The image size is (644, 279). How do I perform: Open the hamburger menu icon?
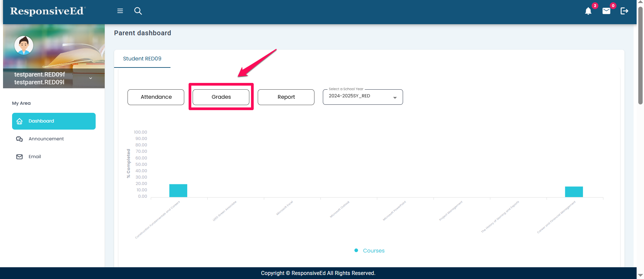point(120,11)
